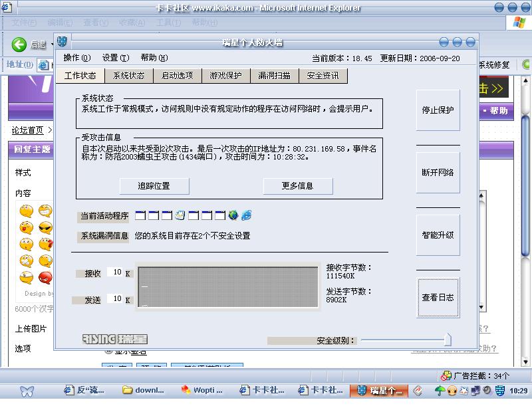Image resolution: width=532 pixels, height=408 pixels.
Task: Switch to the 漏洞扫描 tab
Action: [x=275, y=76]
